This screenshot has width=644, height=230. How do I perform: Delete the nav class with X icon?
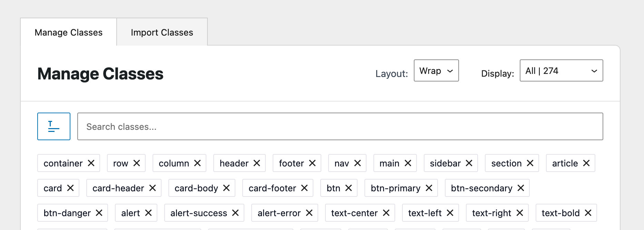(358, 163)
